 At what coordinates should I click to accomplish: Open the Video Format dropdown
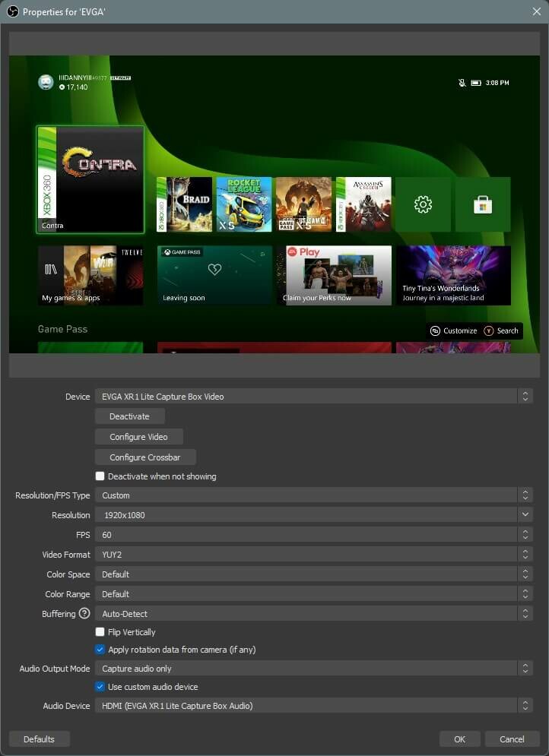pos(313,555)
